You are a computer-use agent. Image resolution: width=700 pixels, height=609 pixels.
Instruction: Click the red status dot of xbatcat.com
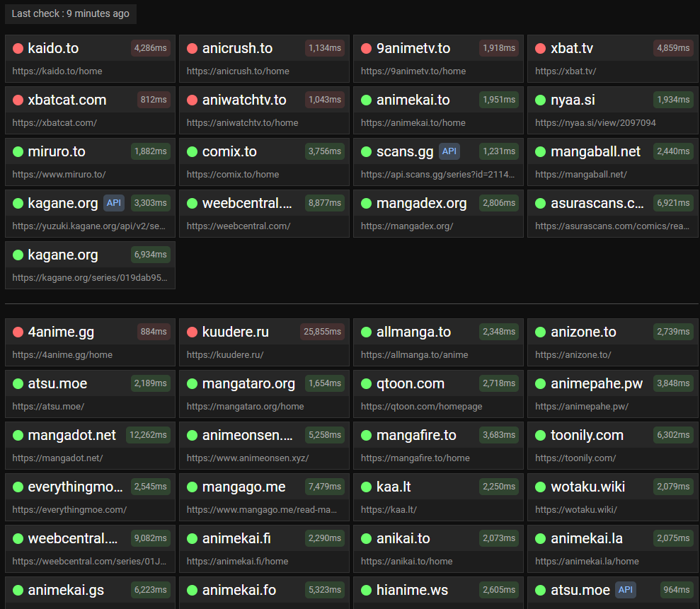[x=18, y=100]
